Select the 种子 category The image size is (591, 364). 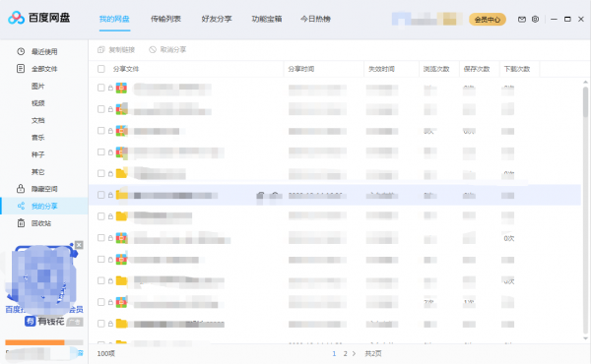37,154
